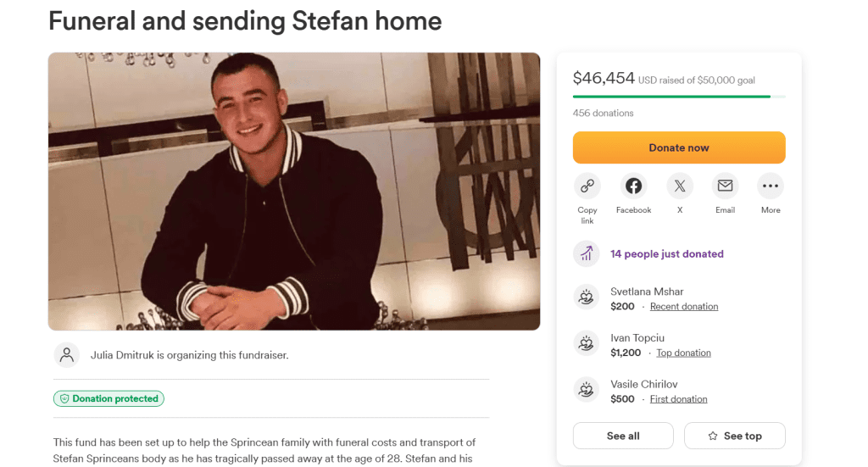
Task: Click the 14 people just donated text
Action: (x=666, y=253)
